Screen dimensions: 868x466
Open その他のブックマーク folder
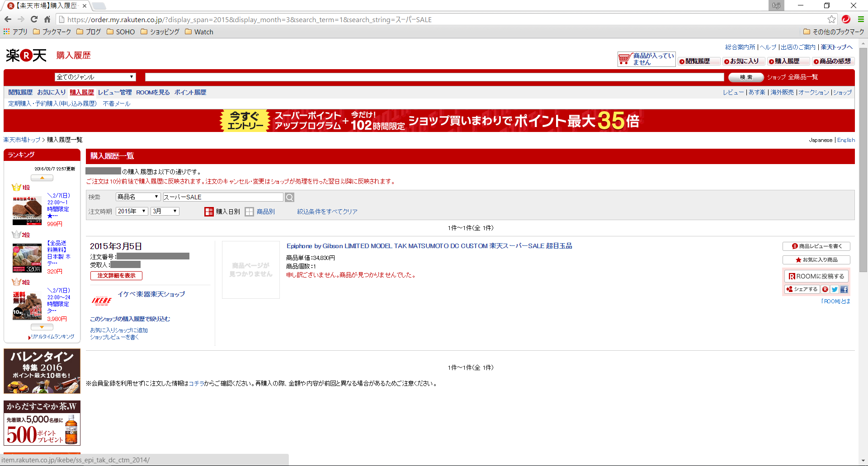click(834, 32)
